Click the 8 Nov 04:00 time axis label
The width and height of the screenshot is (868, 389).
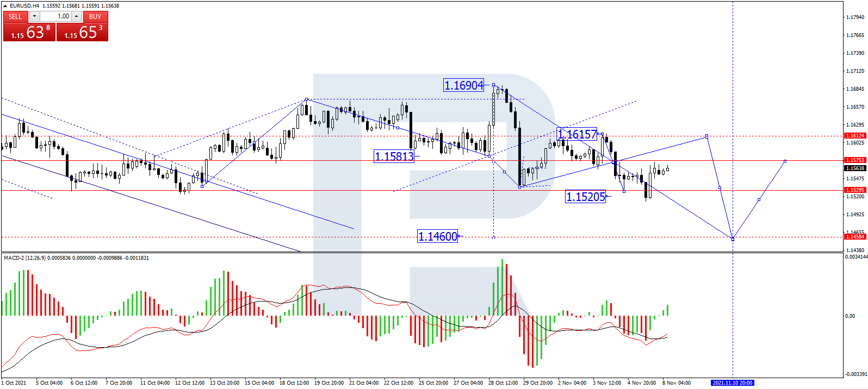coord(677,383)
